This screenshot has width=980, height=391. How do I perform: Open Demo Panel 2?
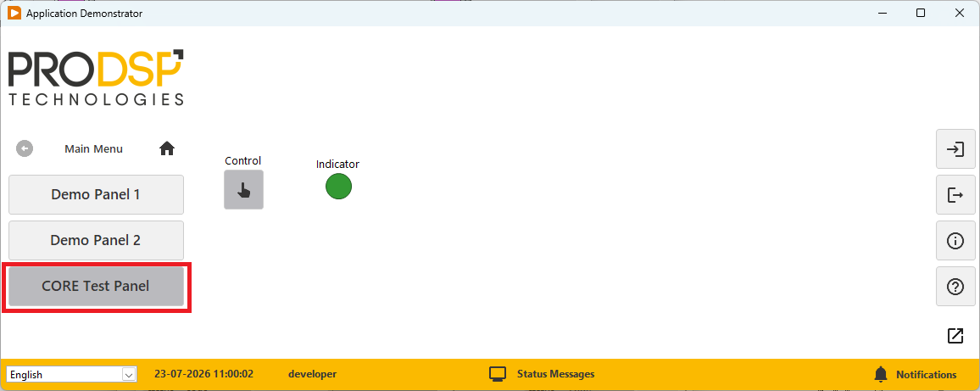pos(96,240)
